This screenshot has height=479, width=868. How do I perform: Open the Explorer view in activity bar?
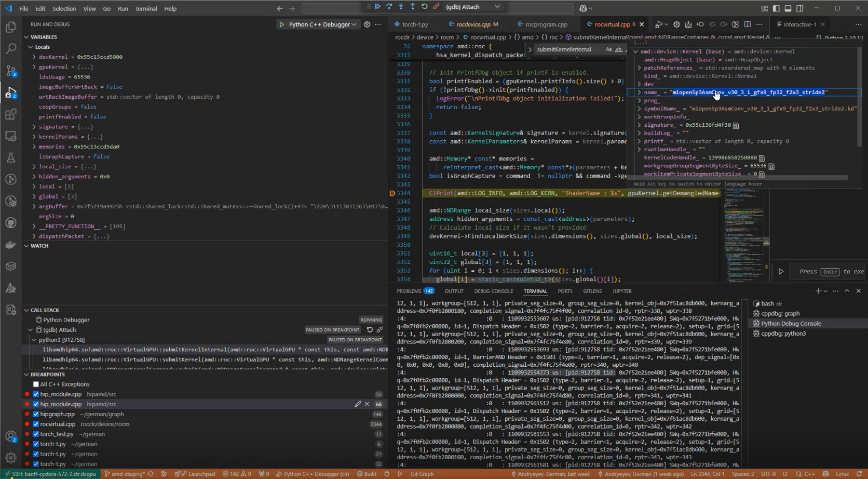[10, 27]
